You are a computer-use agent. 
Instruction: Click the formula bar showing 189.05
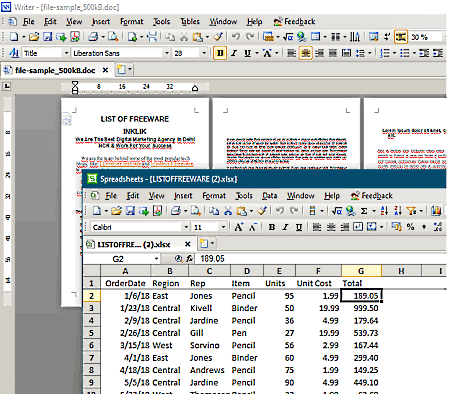point(322,259)
